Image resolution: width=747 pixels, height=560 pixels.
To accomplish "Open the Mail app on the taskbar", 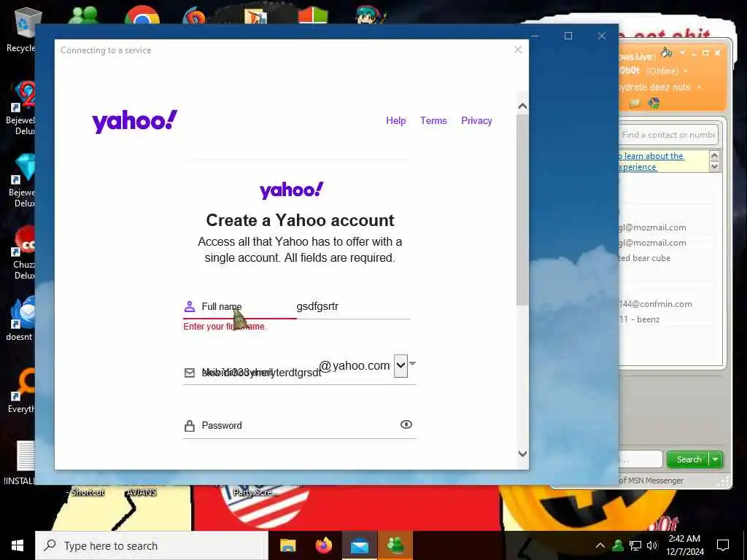I will coord(360,545).
